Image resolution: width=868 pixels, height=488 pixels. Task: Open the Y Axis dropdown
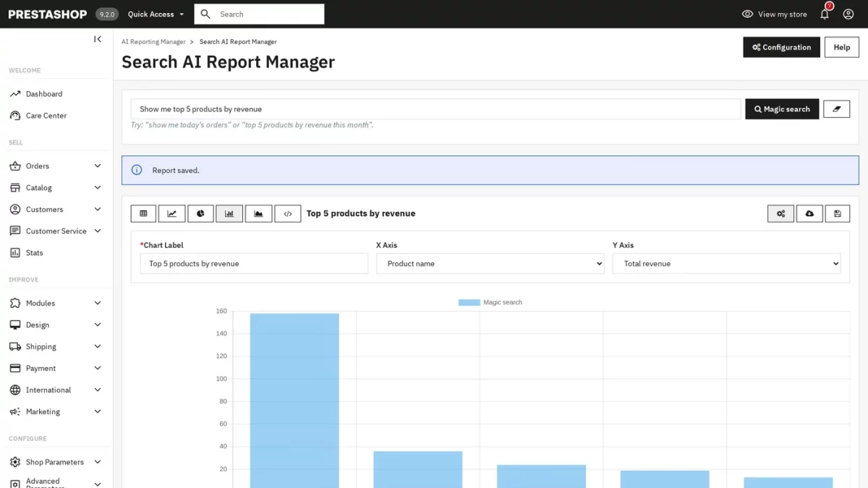727,264
